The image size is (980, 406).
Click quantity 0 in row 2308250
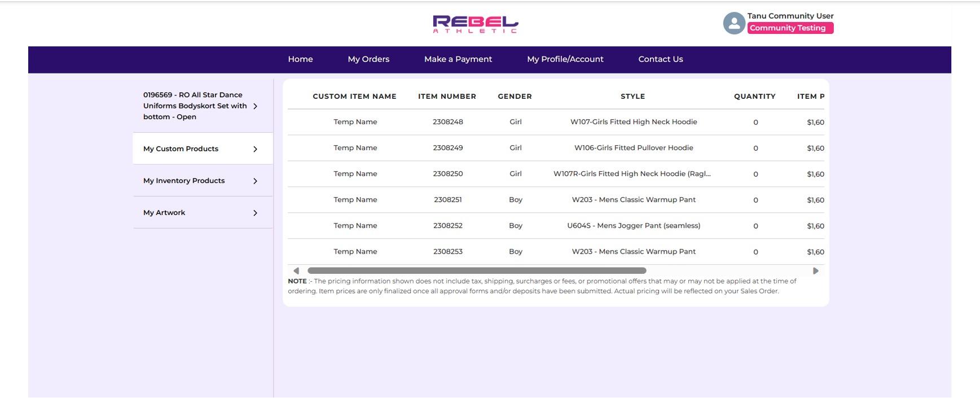click(755, 174)
